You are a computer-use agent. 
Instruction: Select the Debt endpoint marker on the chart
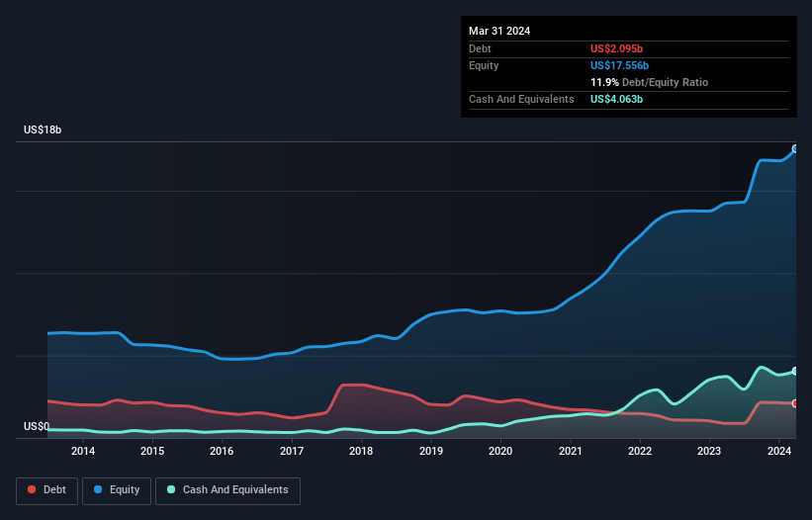click(795, 403)
